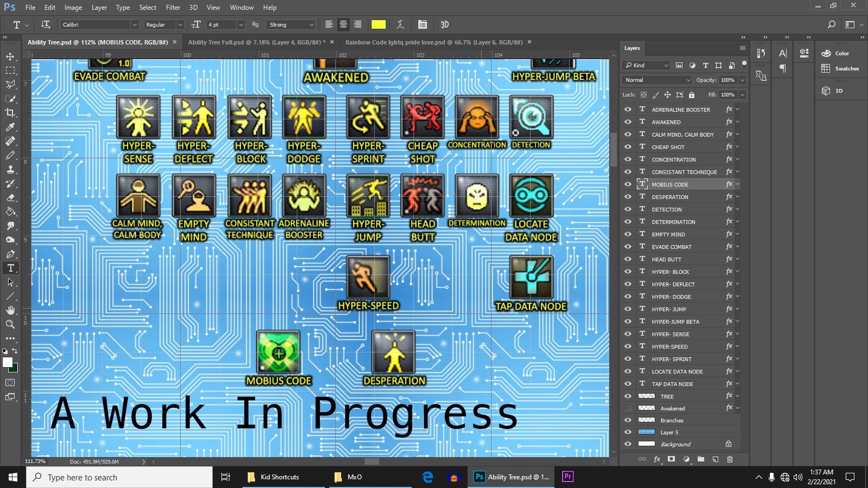Select the Move tool
Screen dimensions: 868x488
[x=10, y=56]
